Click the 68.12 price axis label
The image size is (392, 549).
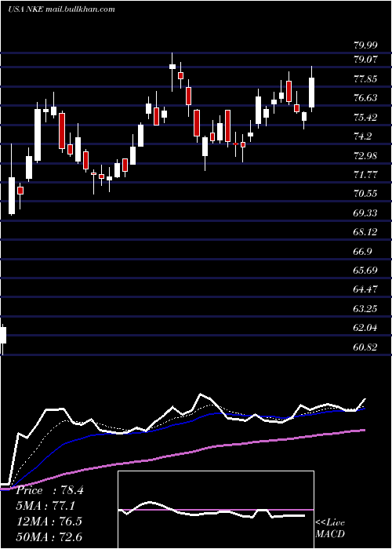[366, 232]
